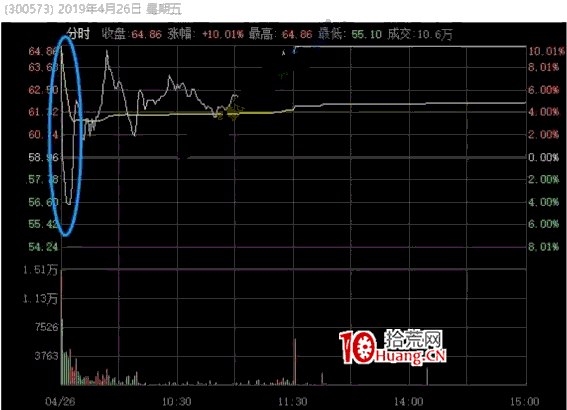This screenshot has width=567, height=410.
Task: Click the 0.00% baseline percentage label
Action: [x=543, y=157]
